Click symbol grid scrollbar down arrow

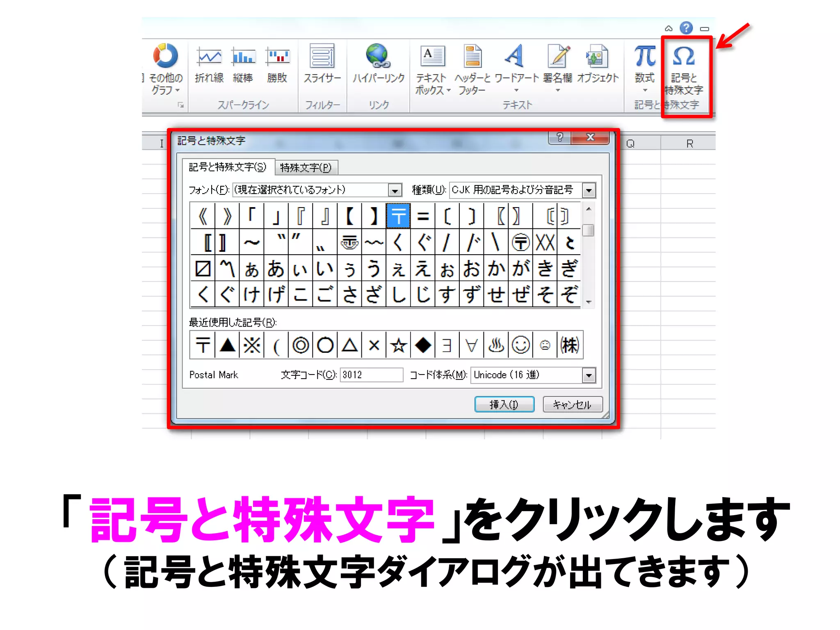589,302
